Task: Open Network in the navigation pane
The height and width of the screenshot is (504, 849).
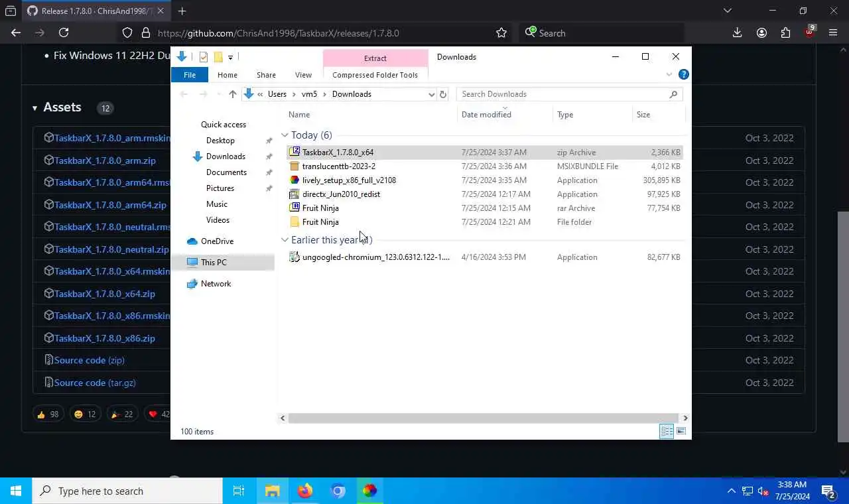Action: (216, 284)
